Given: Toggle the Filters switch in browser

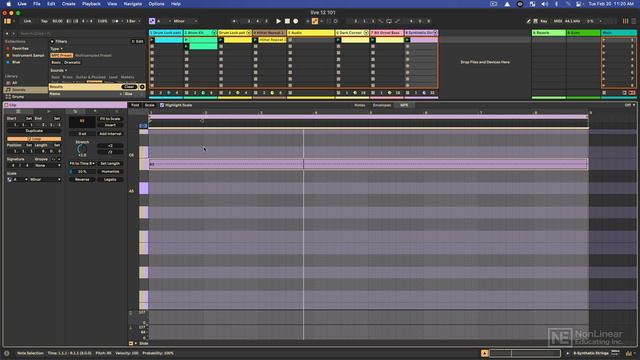Looking at the screenshot, I should pos(52,42).
